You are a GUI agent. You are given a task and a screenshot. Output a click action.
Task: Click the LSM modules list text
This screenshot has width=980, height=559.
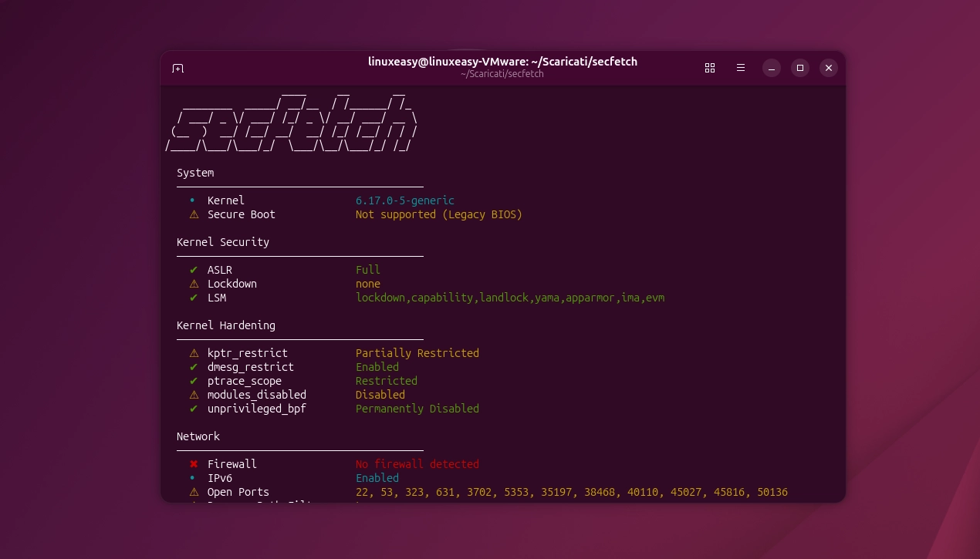510,298
